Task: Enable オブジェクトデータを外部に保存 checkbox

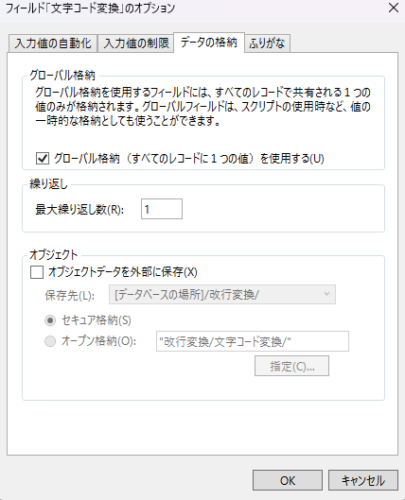Action: click(37, 272)
